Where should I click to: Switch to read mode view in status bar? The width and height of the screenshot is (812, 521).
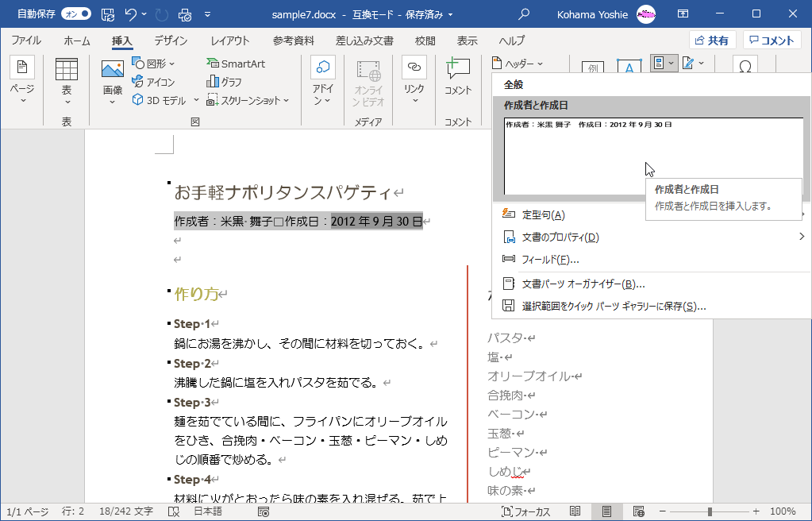coord(575,511)
